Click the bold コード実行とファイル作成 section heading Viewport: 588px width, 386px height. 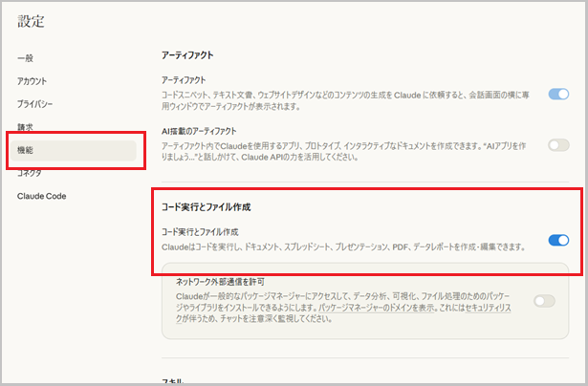[x=207, y=206]
